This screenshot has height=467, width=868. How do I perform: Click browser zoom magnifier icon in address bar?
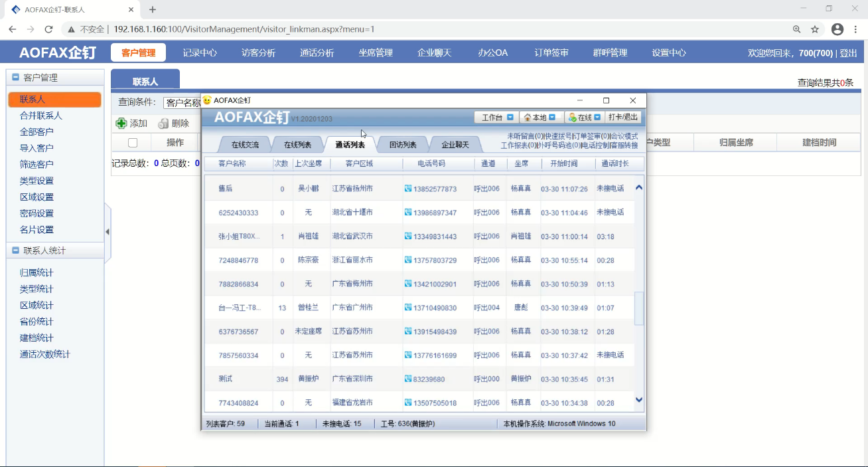796,29
